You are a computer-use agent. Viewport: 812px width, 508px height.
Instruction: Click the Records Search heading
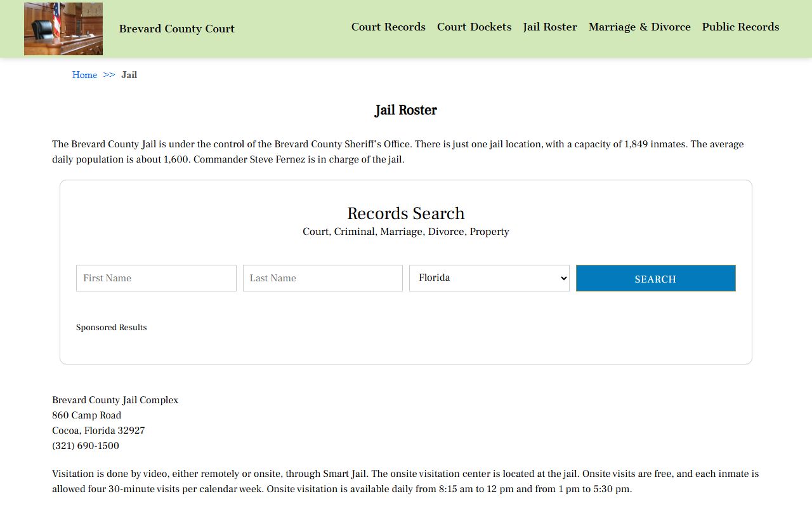(405, 213)
